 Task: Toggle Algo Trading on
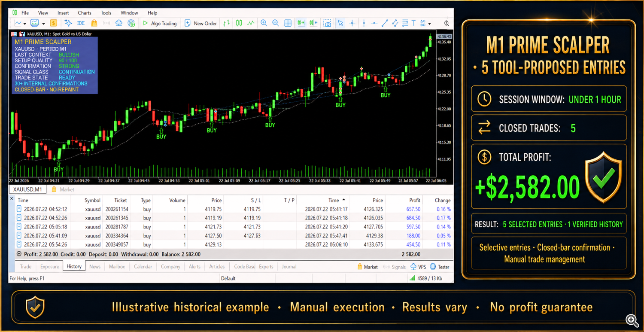(x=159, y=23)
